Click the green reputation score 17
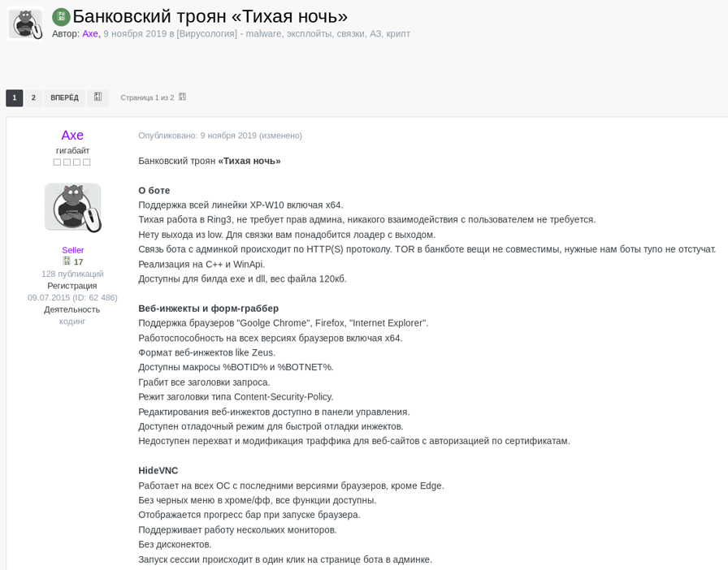This screenshot has width=728, height=570. (x=79, y=261)
